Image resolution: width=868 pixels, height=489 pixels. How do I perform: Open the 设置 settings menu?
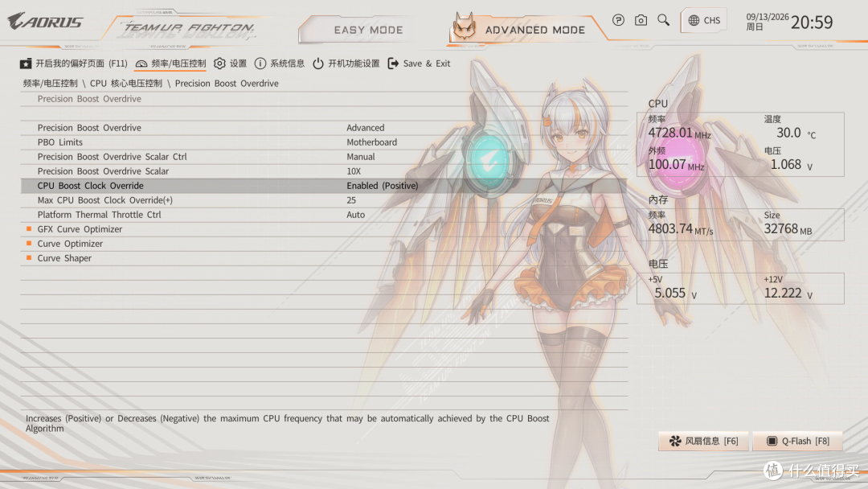click(231, 64)
